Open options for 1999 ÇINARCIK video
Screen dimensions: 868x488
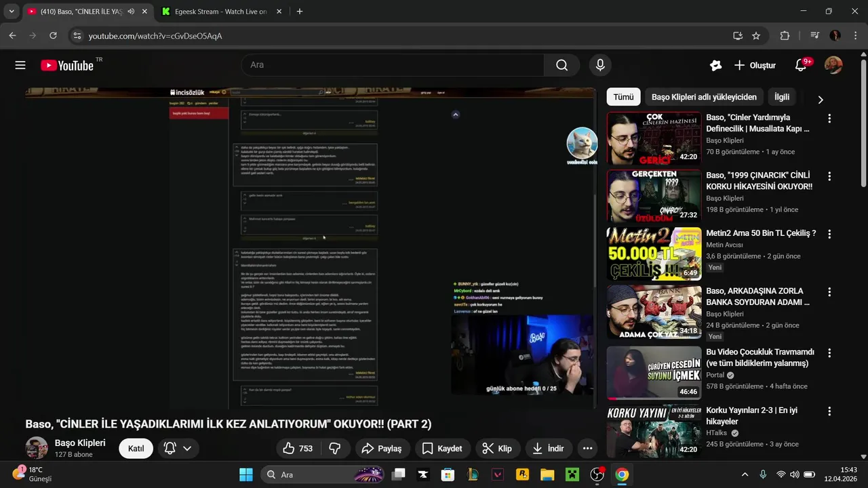[829, 176]
